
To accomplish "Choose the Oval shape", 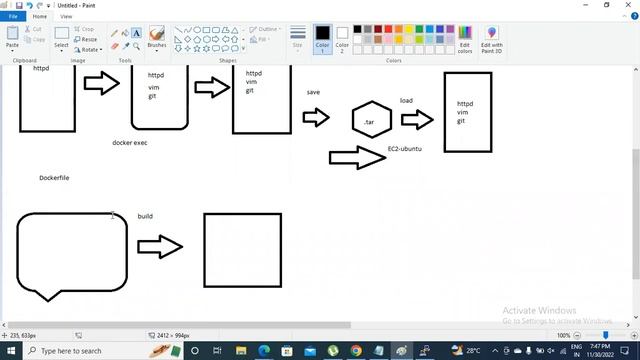I will (x=197, y=30).
